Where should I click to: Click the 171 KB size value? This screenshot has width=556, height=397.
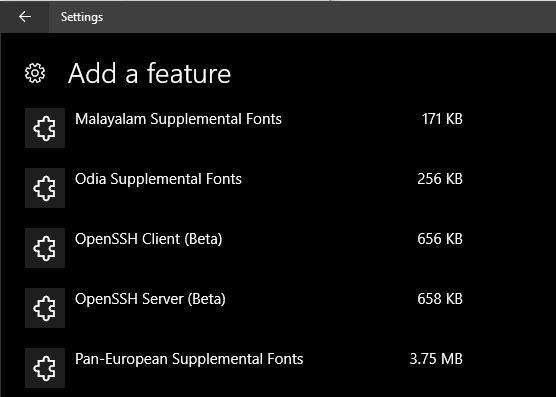(442, 119)
